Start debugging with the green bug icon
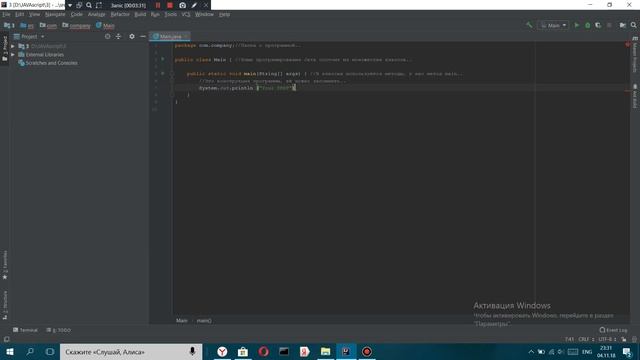 click(x=588, y=25)
